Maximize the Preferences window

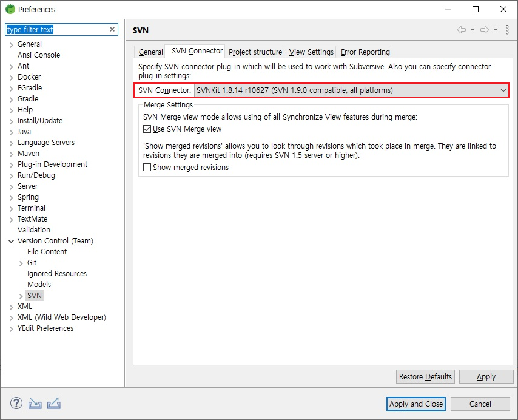pyautogui.click(x=476, y=9)
